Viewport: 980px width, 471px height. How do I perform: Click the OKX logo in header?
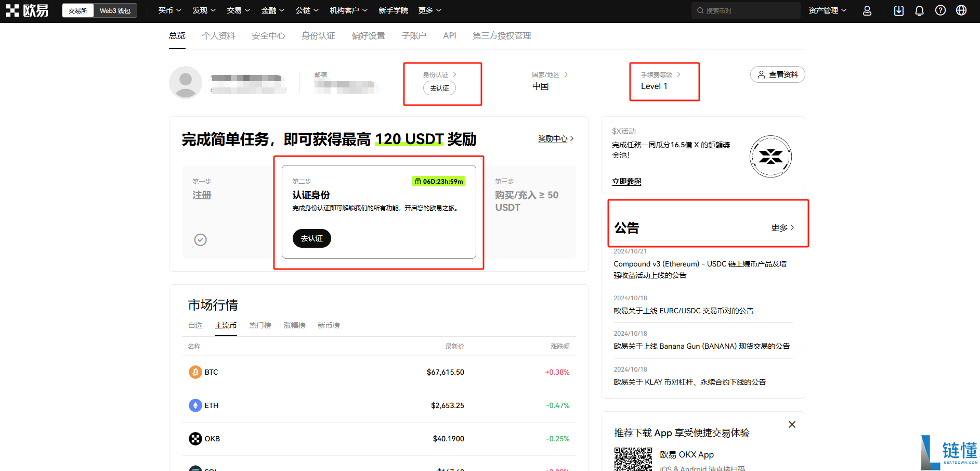click(x=27, y=10)
